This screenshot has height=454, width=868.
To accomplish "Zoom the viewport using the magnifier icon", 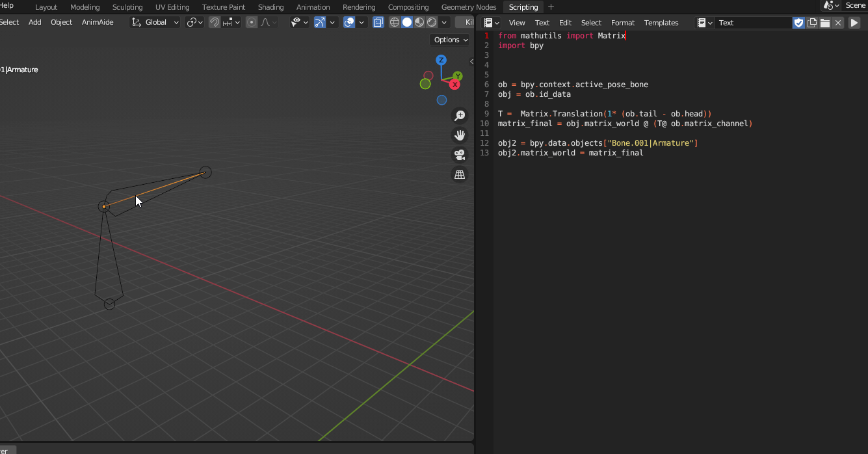I will pos(460,115).
